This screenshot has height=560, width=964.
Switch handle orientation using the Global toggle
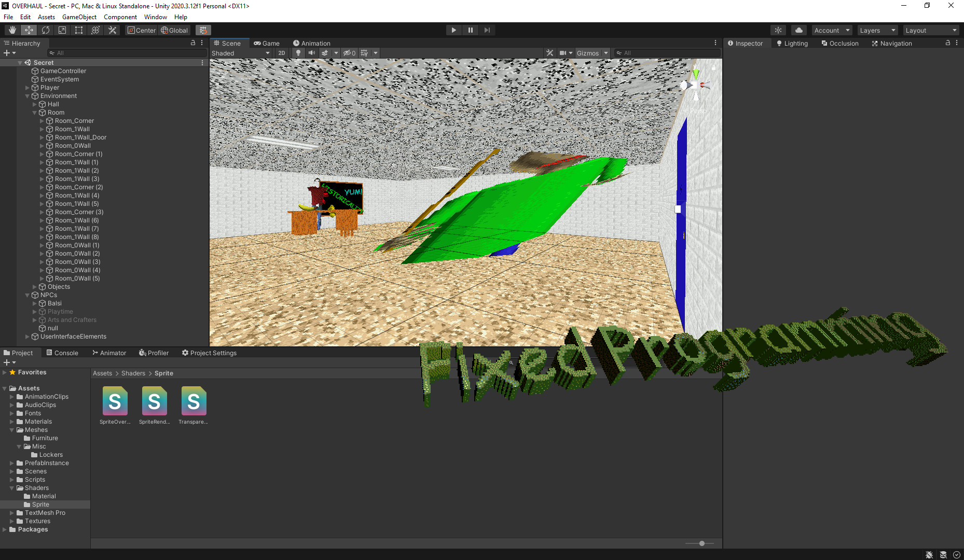click(174, 30)
